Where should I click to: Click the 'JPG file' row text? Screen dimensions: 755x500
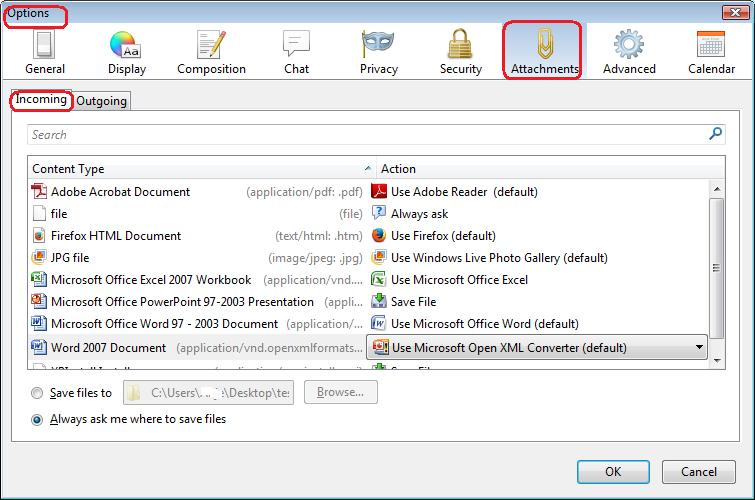(x=70, y=258)
